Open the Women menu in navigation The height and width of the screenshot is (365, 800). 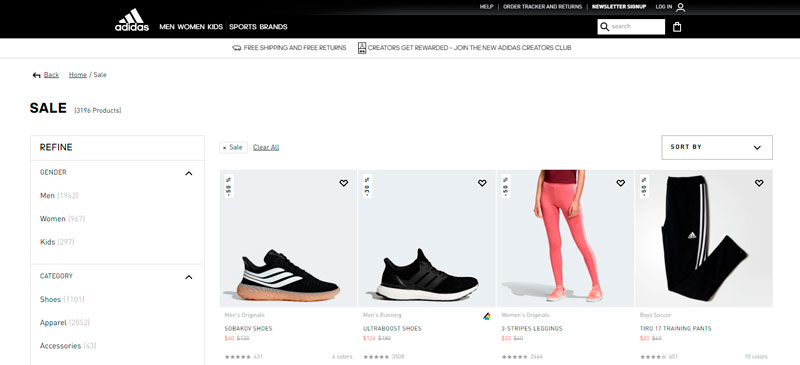191,27
